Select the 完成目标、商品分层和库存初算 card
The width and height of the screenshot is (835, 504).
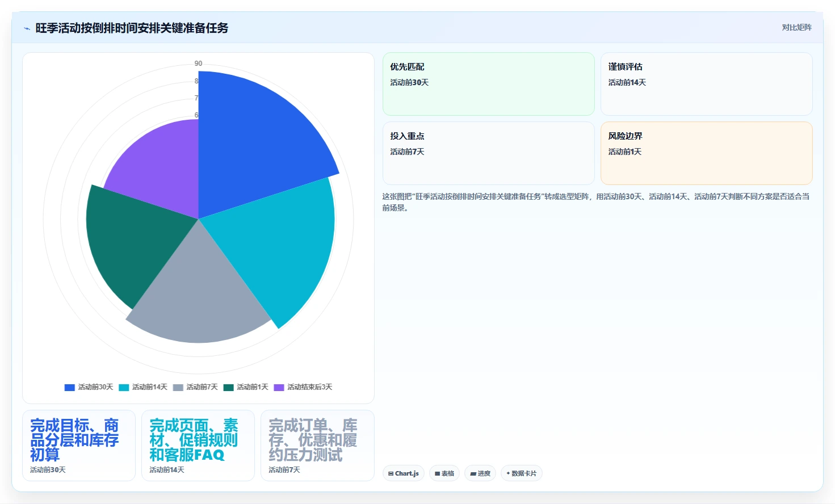pyautogui.click(x=79, y=446)
